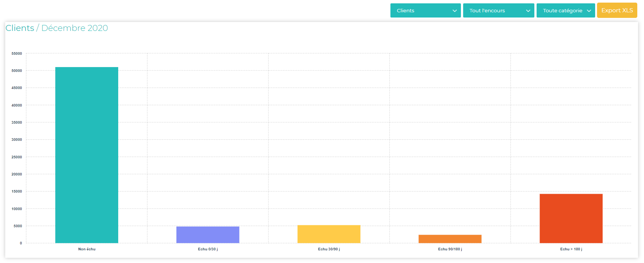Click the purple Echu 0/30 j bar
The image size is (644, 263).
[x=208, y=235]
